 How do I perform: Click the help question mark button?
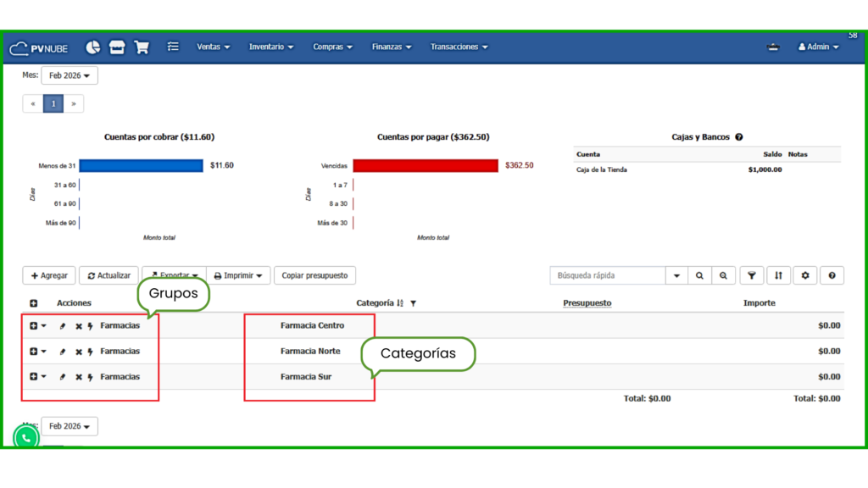[x=832, y=275]
